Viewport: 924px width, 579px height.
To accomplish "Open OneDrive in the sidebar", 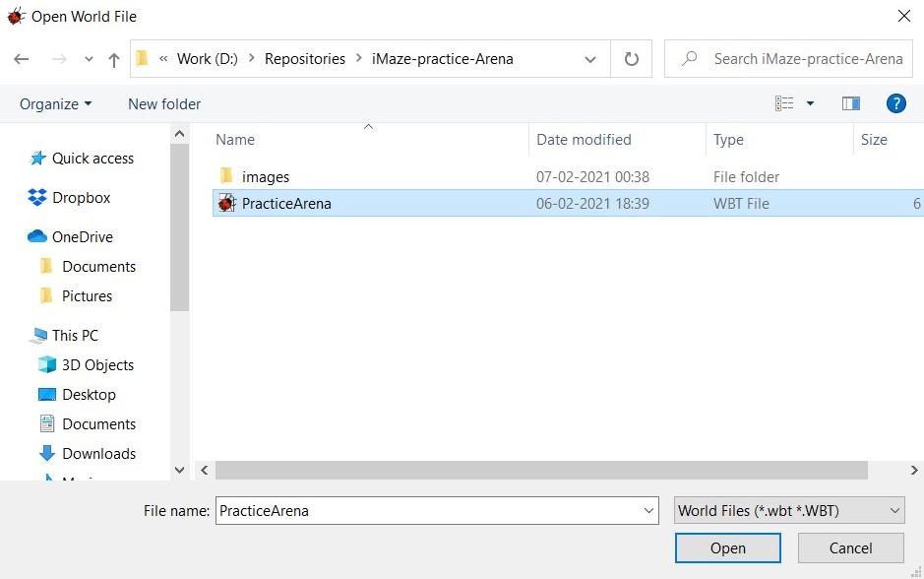I will pos(82,237).
